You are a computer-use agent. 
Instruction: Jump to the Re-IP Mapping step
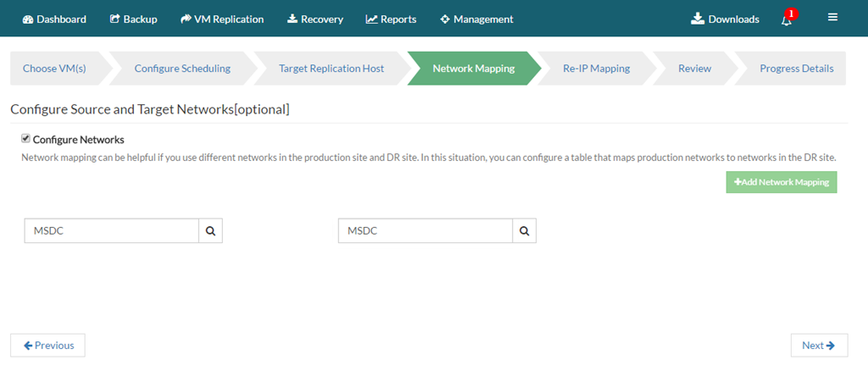[596, 69]
